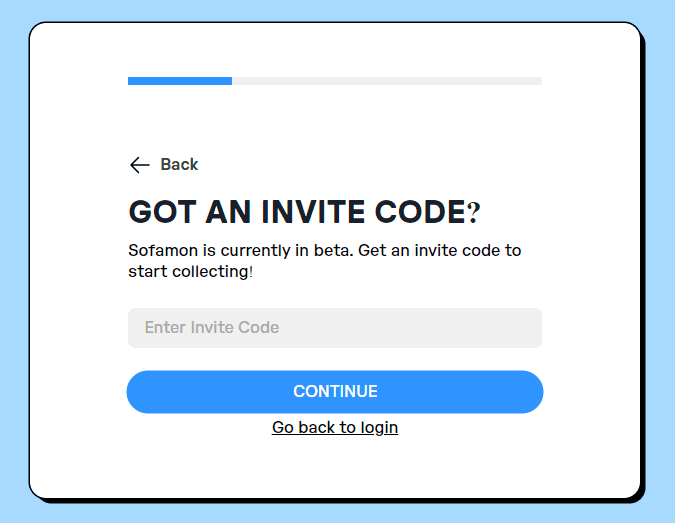
Task: Click the word Sofamon in the description
Action: [163, 251]
